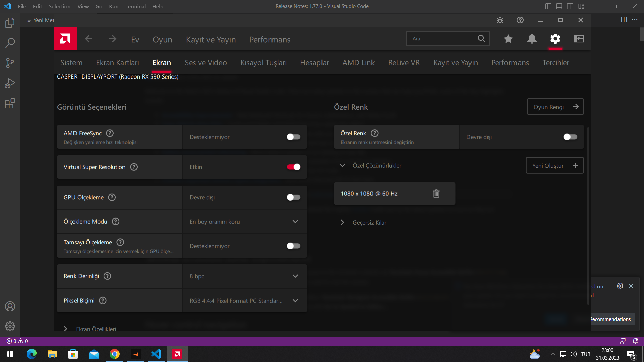The height and width of the screenshot is (362, 644).
Task: Toggle AMD FreeSync switch
Action: point(294,137)
